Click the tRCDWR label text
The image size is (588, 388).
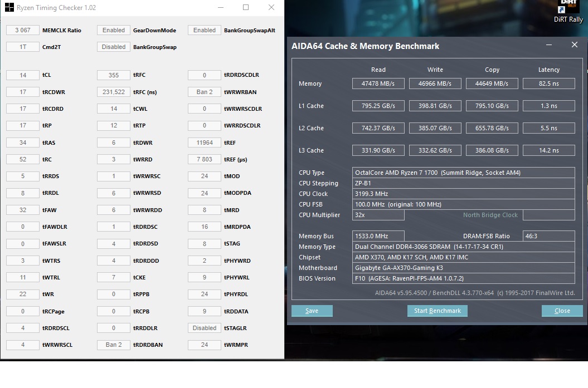pyautogui.click(x=53, y=92)
